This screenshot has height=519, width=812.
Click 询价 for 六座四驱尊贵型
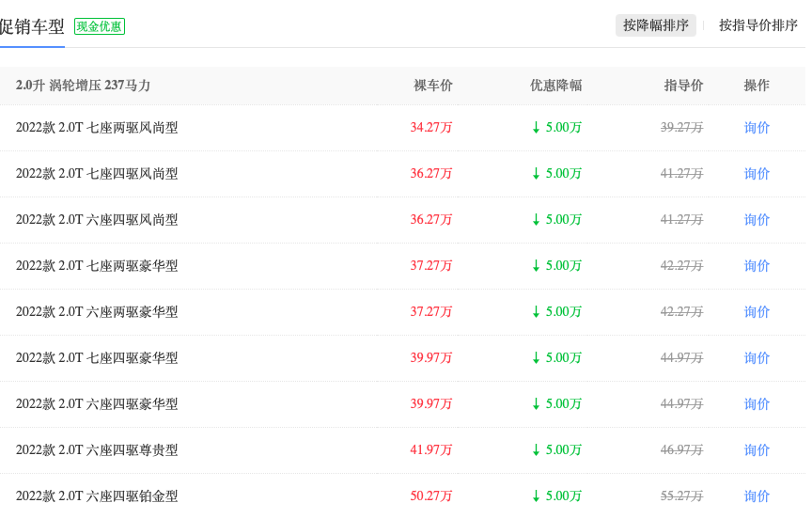click(757, 450)
